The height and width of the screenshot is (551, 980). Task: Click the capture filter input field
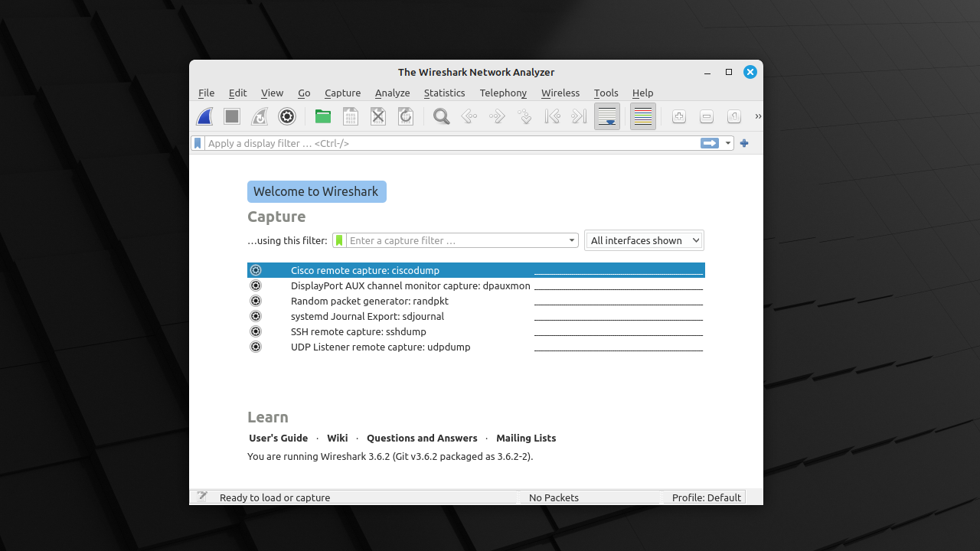point(456,240)
